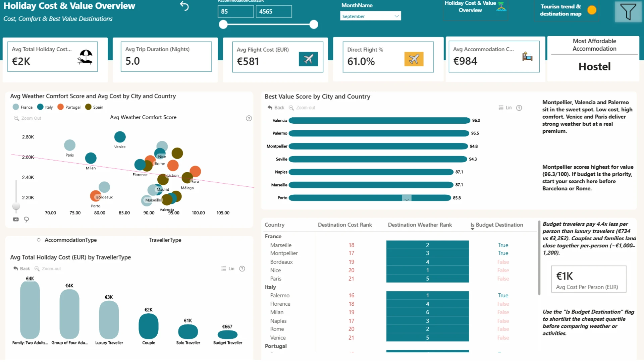Click Back button on traveller type chart

(21, 269)
